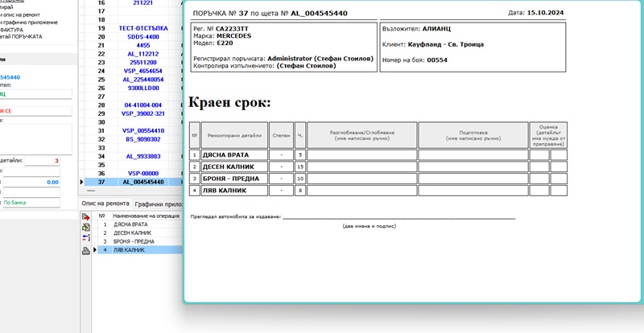Click the 'графично приложение' link
Screen dimensions: 644x333
pyautogui.click(x=30, y=23)
